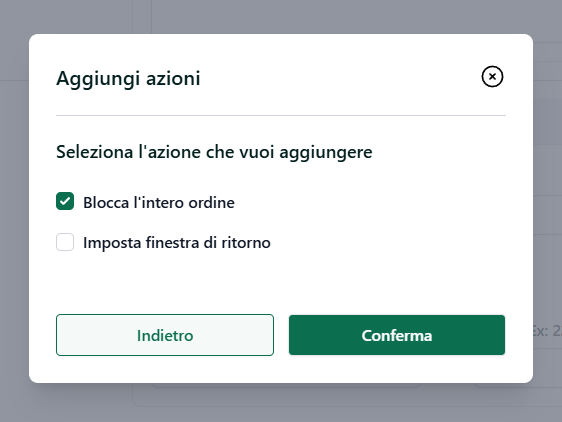Image resolution: width=562 pixels, height=422 pixels.
Task: Uncheck the Blocca l'intero ordine checkbox
Action: (65, 201)
